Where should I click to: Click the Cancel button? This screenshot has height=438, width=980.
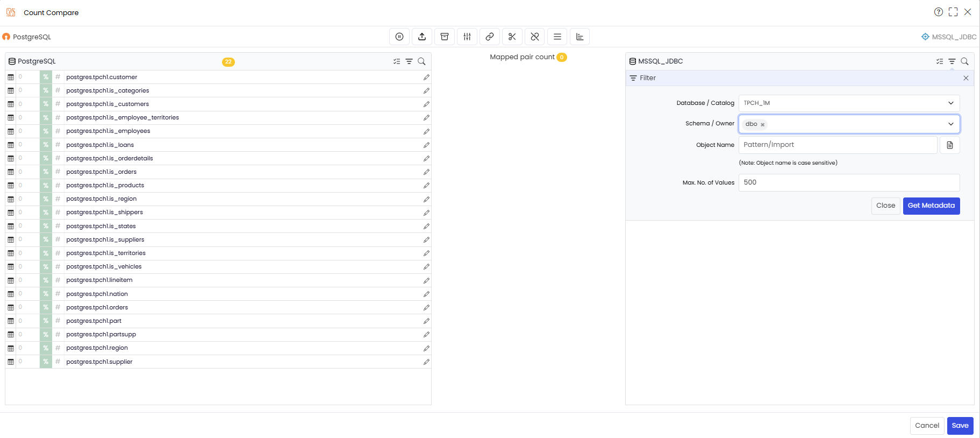927,426
